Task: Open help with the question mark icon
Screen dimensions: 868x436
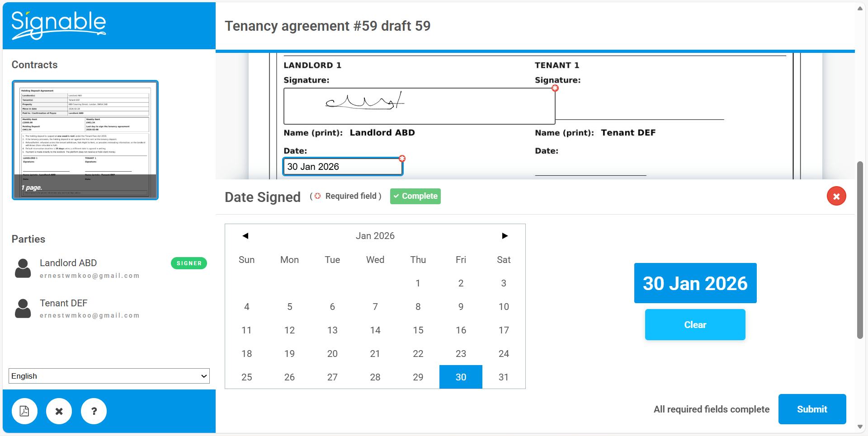Action: (x=94, y=411)
